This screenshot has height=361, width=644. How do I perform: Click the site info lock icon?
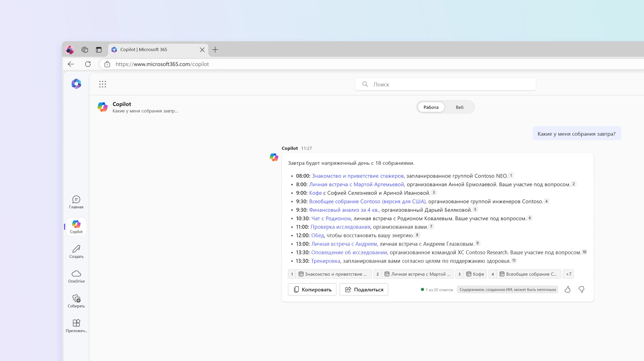(107, 64)
